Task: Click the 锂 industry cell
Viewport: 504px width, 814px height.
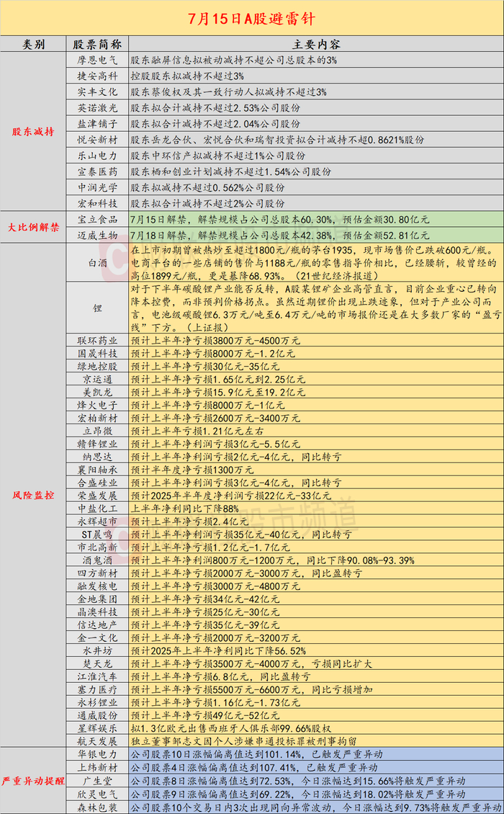Action: coord(98,308)
